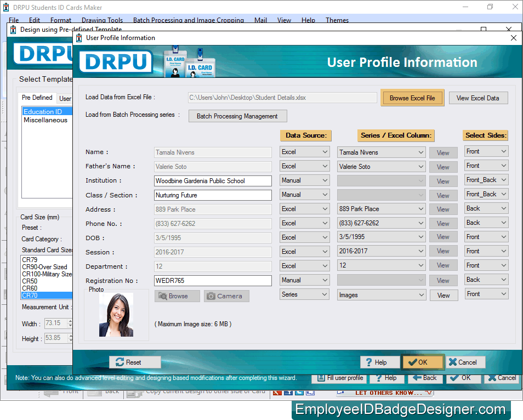Click Fill user profile in template window
Image resolution: width=523 pixels, height=420 pixels.
(x=340, y=378)
